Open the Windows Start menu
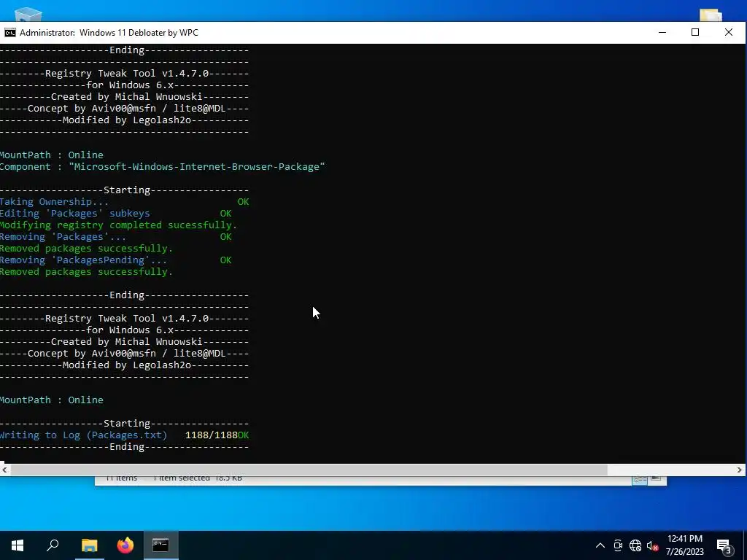The image size is (747, 560). click(18, 545)
